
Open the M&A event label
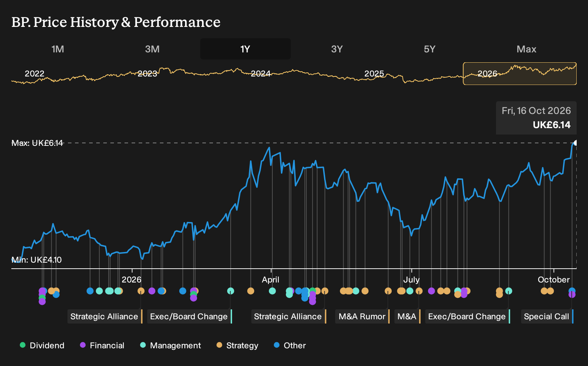coord(407,316)
